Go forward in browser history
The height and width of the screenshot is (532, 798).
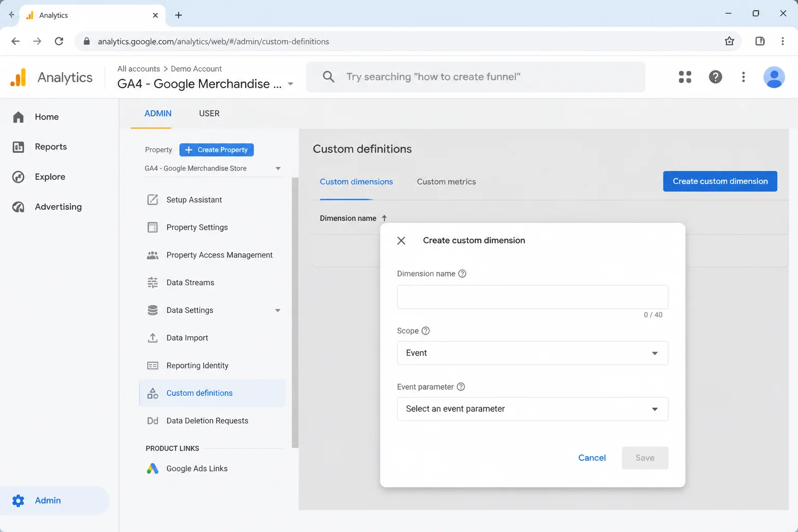coord(37,42)
